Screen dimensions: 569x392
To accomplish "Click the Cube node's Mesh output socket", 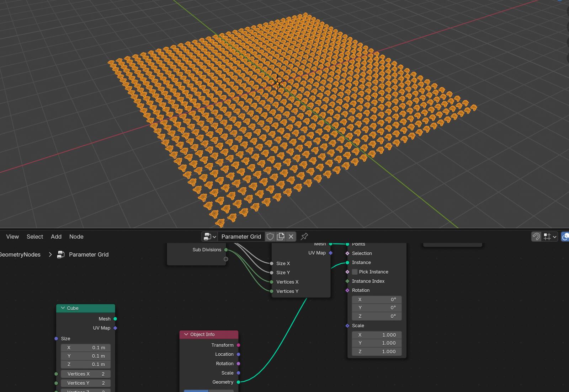I will coord(115,319).
